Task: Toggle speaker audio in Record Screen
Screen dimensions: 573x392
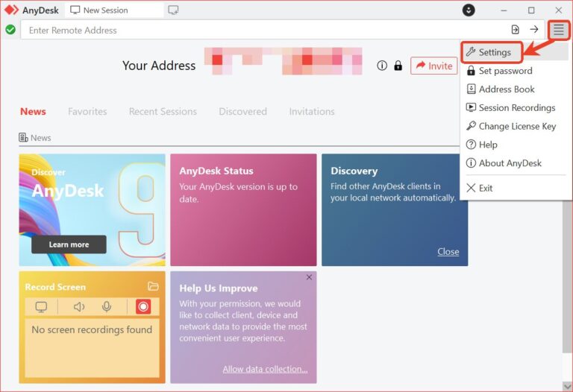Action: [79, 306]
